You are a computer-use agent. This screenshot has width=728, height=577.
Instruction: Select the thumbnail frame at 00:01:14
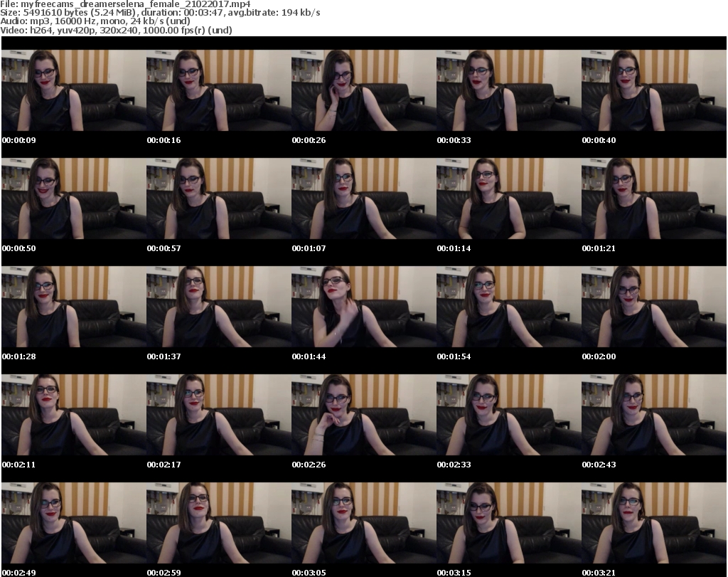(509, 198)
